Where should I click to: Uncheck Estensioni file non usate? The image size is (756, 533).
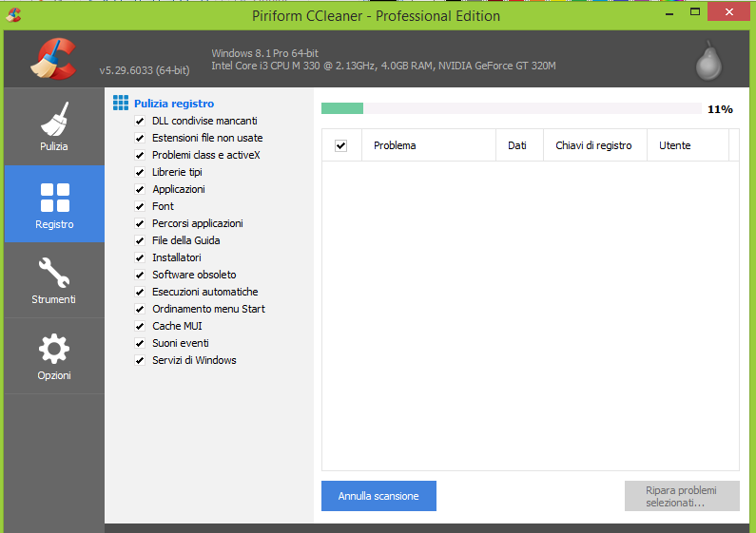(140, 138)
